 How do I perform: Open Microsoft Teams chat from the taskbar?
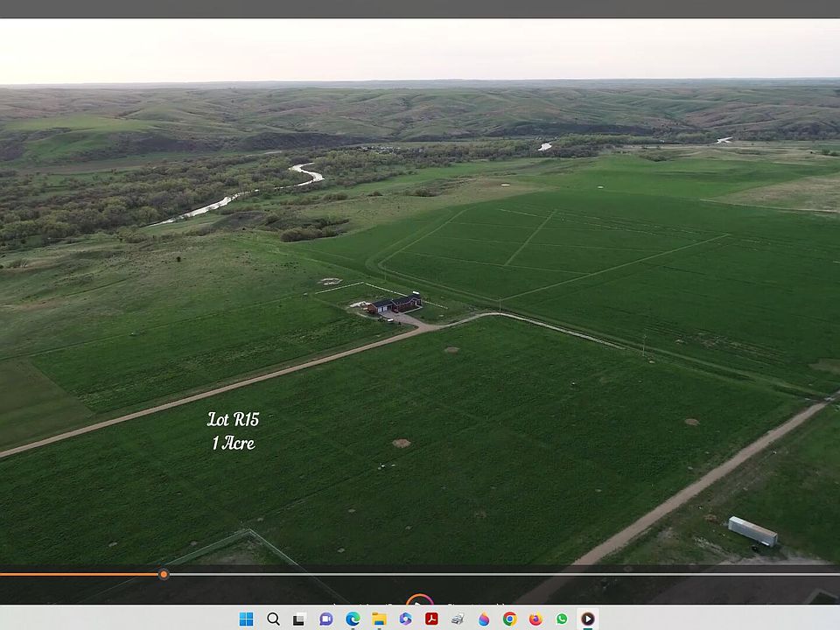pos(325,619)
